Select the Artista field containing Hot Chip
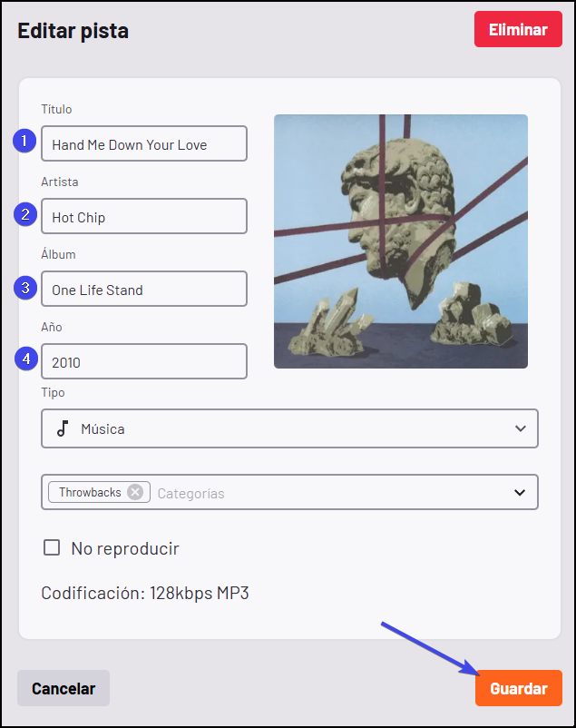This screenshot has width=576, height=728. (x=144, y=216)
